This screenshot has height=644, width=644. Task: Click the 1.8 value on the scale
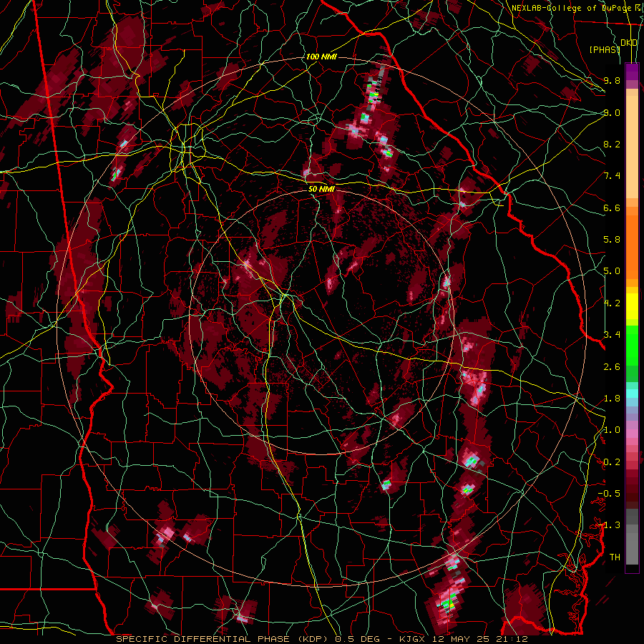pyautogui.click(x=612, y=399)
